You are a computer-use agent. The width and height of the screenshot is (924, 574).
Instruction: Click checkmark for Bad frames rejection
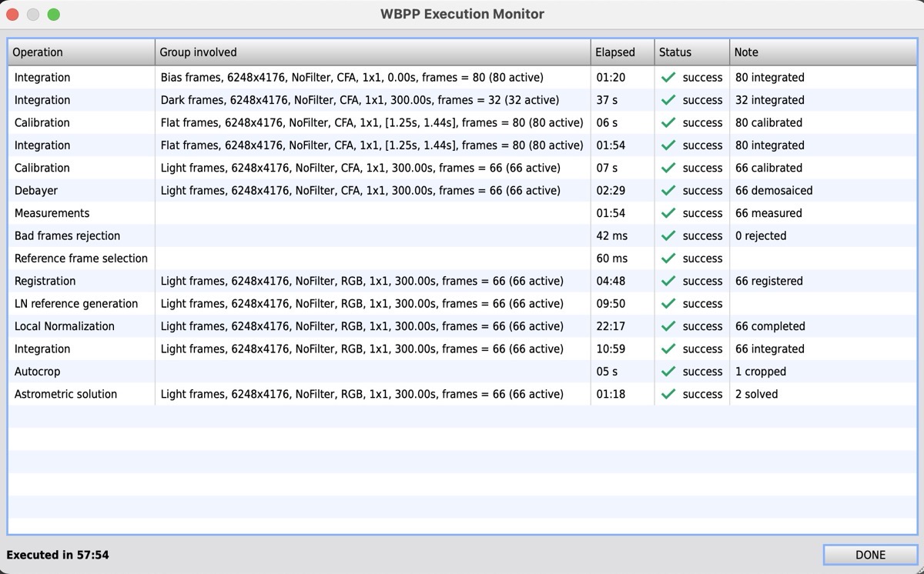668,236
